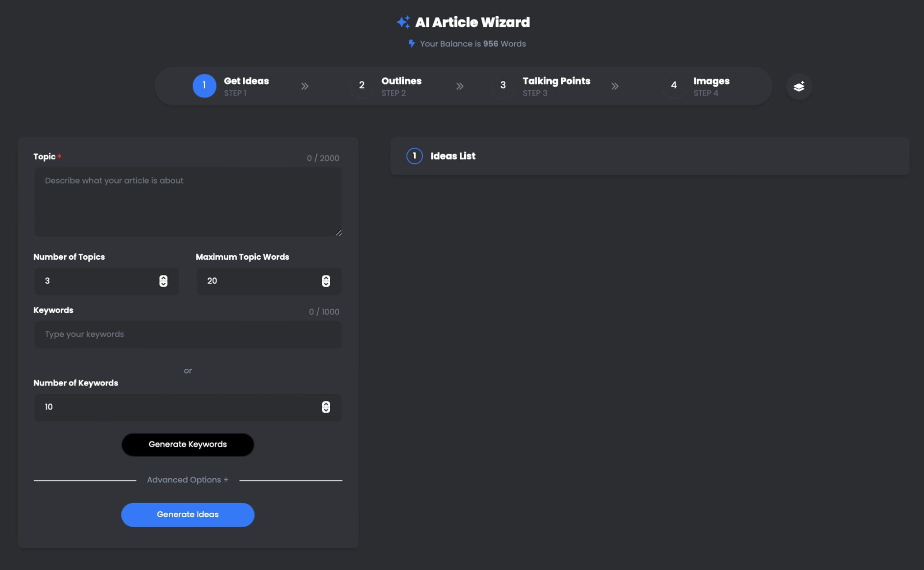The image size is (924, 570).
Task: Expand the Advanced Options section
Action: point(187,479)
